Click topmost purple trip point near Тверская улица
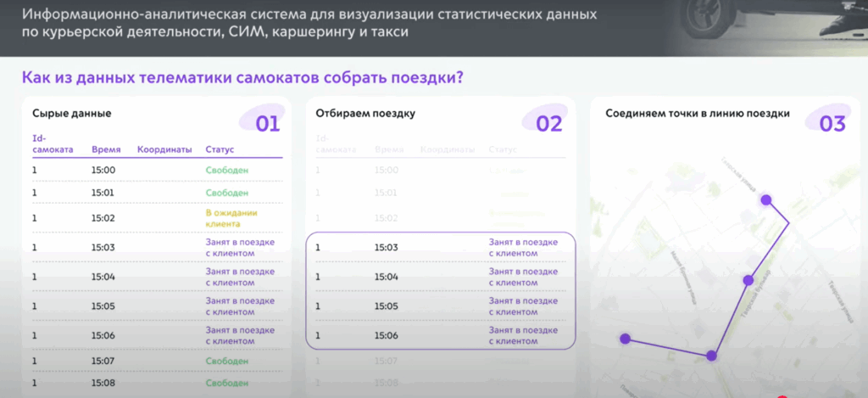The width and height of the screenshot is (868, 398). click(x=766, y=200)
